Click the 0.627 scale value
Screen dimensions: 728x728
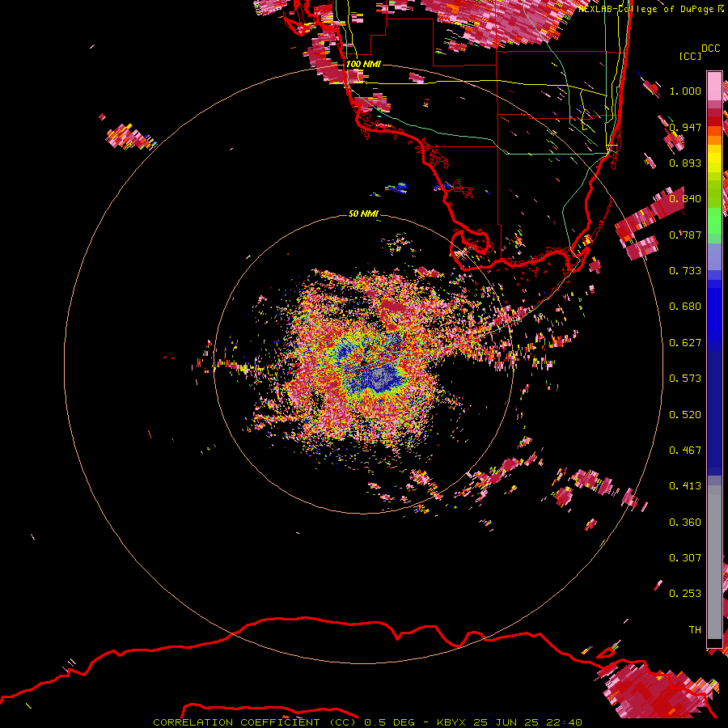pyautogui.click(x=685, y=342)
